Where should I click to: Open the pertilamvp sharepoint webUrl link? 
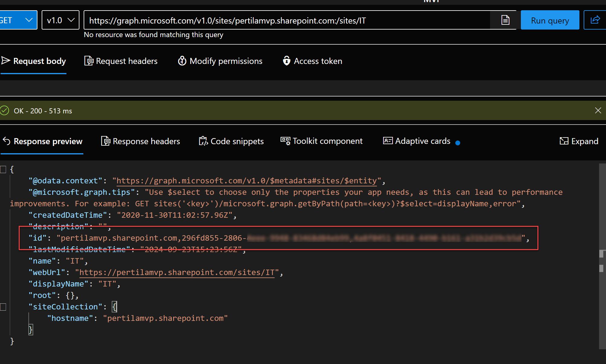177,273
